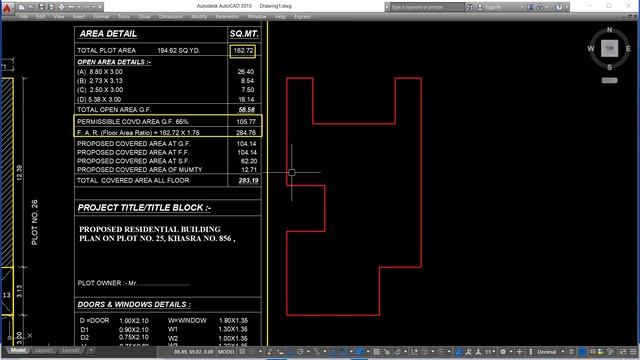Screen dimensions: 640x360
Task: Toggle object snap in status bar
Action: tap(343, 351)
